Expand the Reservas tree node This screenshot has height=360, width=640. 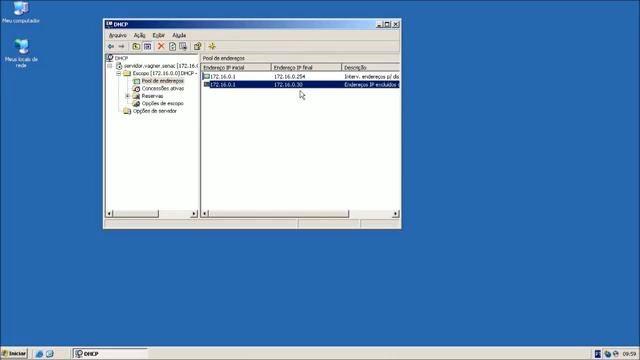(128, 96)
